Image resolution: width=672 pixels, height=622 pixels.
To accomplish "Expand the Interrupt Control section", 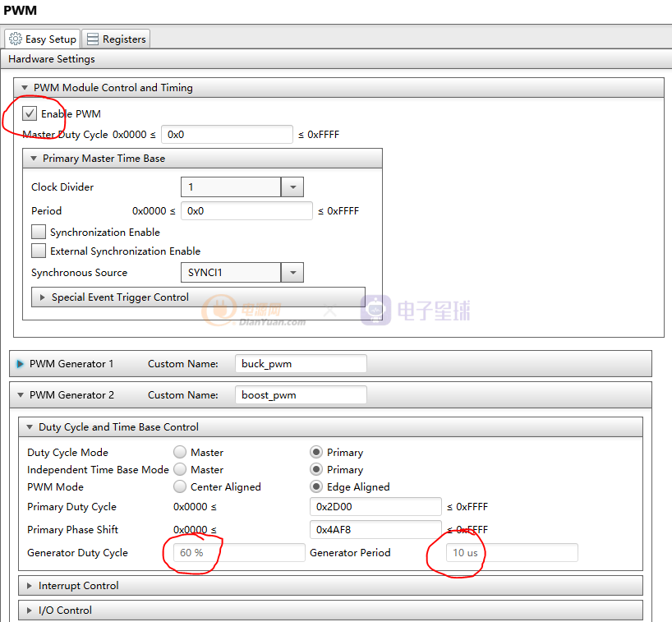I will 30,586.
